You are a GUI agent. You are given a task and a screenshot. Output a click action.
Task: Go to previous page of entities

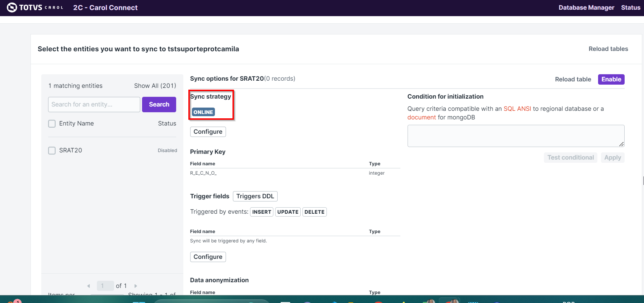tap(89, 286)
